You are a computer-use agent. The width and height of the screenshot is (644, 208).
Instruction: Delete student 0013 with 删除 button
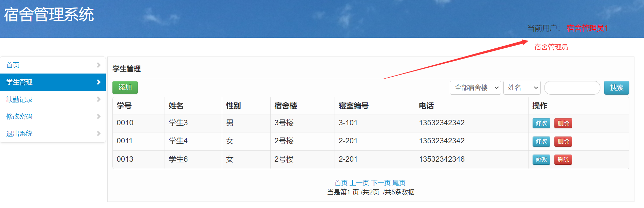click(x=563, y=160)
